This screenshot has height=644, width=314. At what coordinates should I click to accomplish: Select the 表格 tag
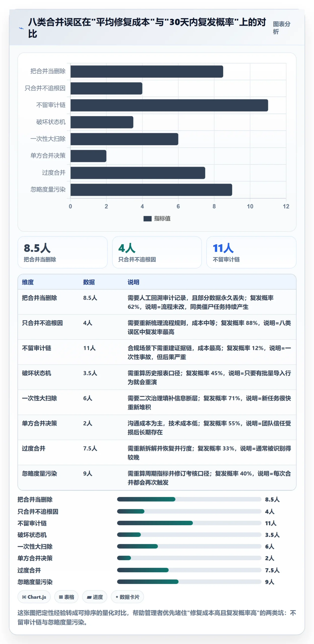pos(66,597)
